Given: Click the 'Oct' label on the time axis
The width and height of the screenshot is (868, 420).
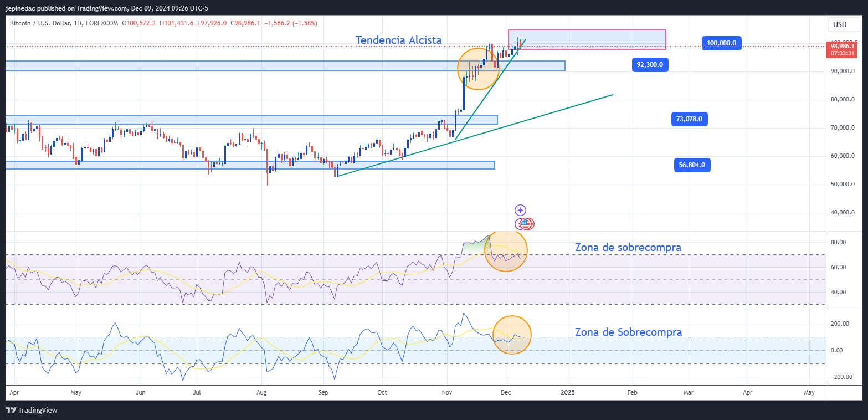Looking at the screenshot, I should point(382,392).
